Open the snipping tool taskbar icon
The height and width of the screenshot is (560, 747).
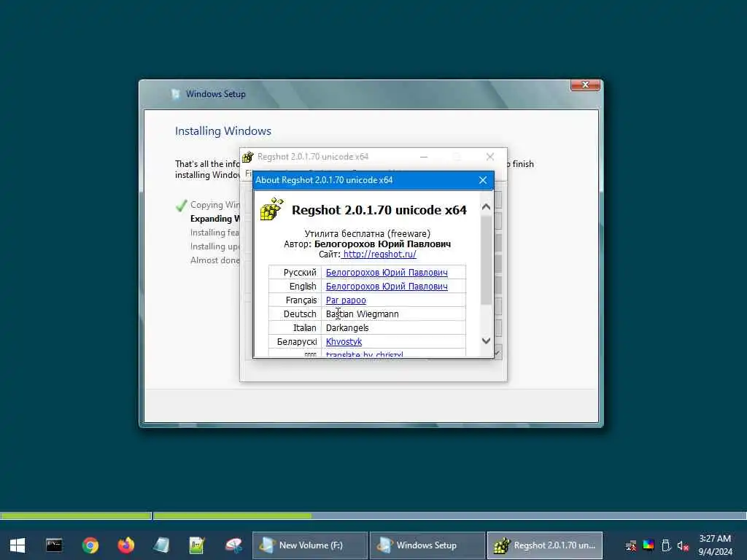click(233, 545)
